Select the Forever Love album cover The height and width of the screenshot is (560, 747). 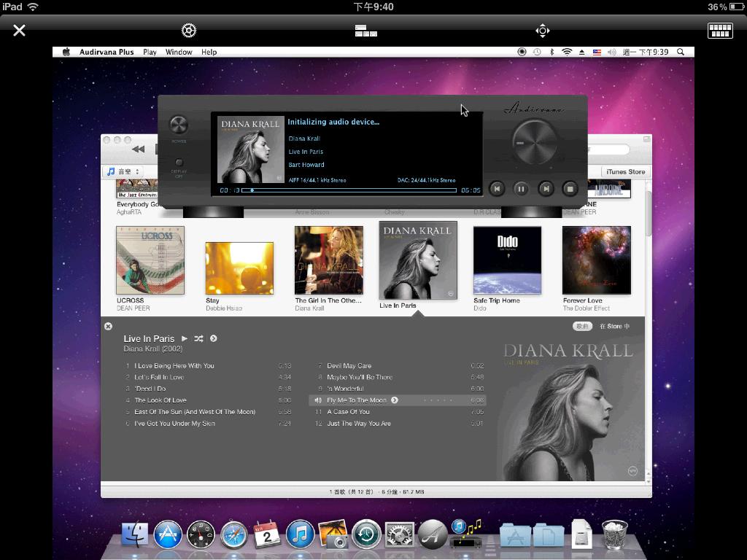click(x=597, y=260)
